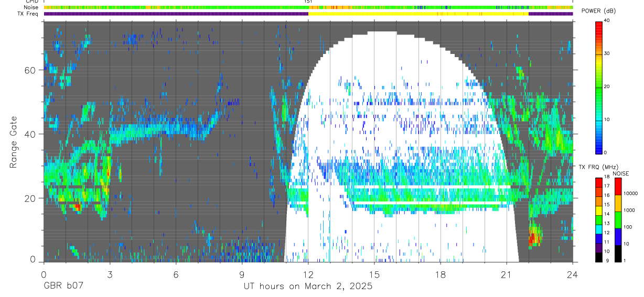This screenshot has width=644, height=297.
Task: Click the 9 hour tick on time axis
Action: (x=242, y=274)
